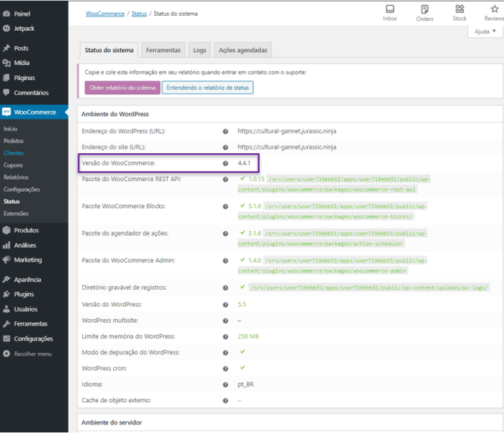Open the Stock icon in top bar
Viewport: 504px width, 433px height.
click(x=460, y=9)
